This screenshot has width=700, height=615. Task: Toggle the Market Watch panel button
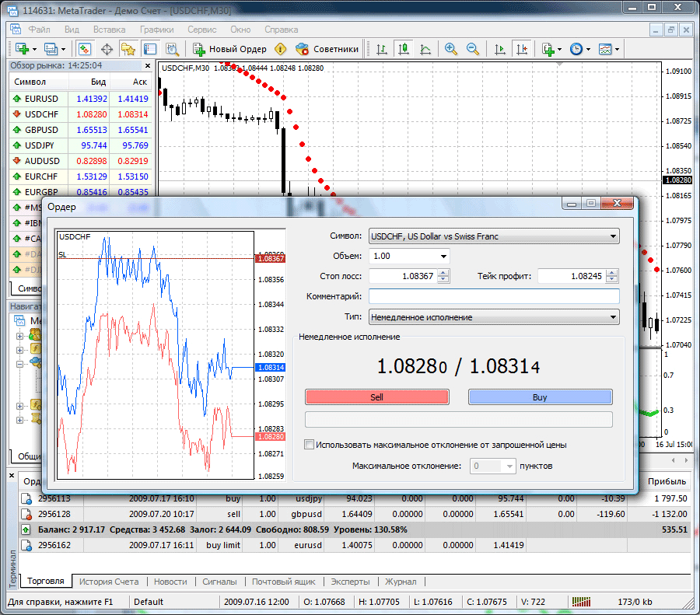pos(85,49)
